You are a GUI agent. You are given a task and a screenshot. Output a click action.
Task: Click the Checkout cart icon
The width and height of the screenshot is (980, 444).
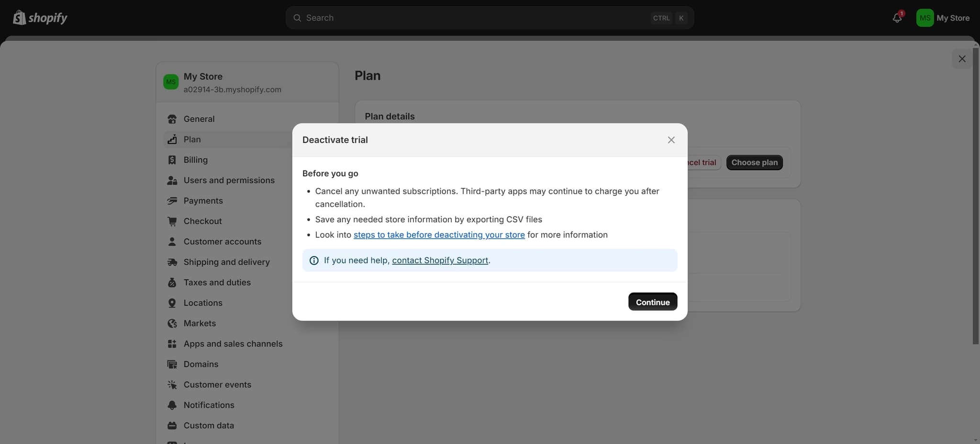click(x=172, y=221)
